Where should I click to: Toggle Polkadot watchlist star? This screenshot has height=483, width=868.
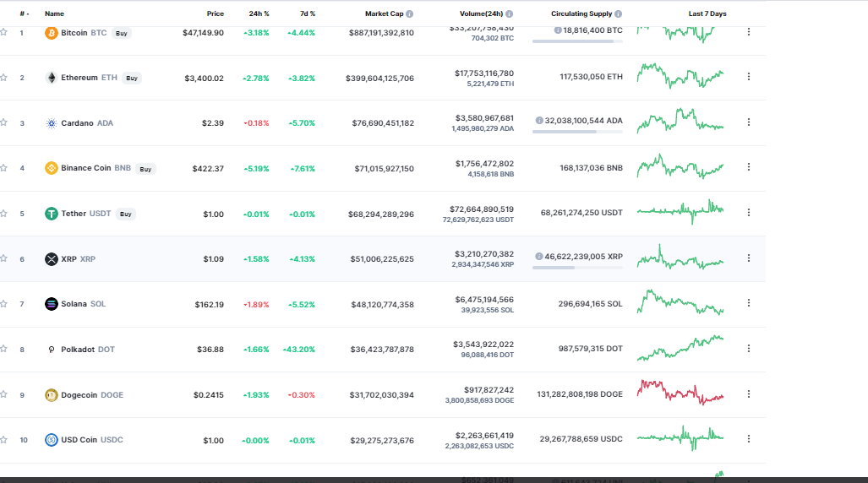pos(4,349)
